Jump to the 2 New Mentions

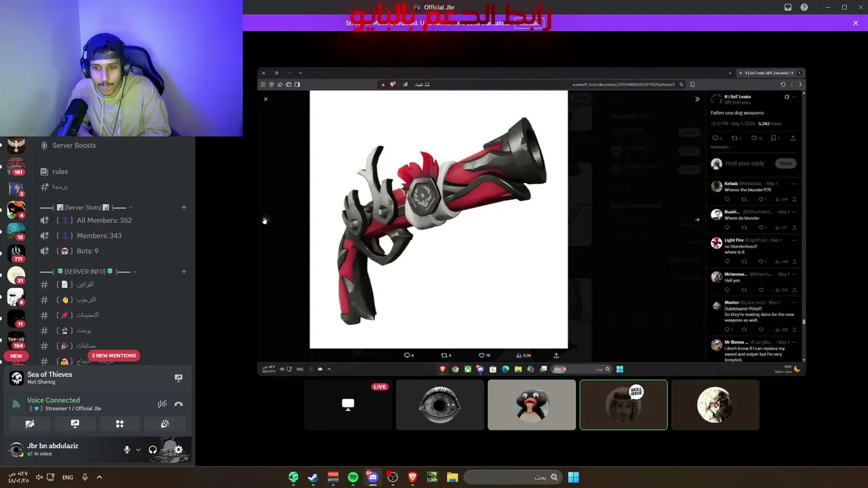click(114, 355)
